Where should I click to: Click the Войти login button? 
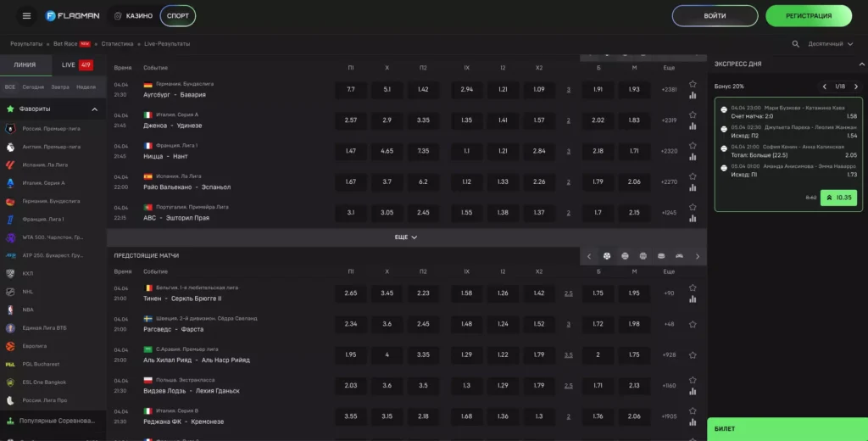(x=715, y=16)
